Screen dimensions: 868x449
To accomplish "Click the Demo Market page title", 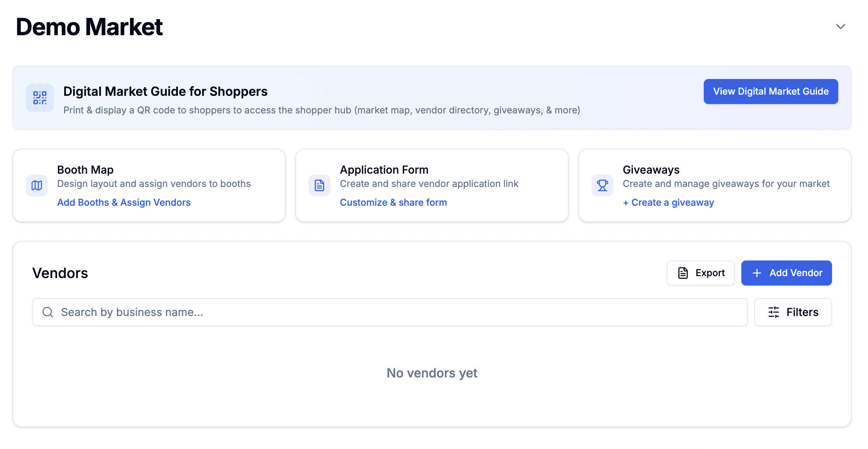I will tap(89, 27).
